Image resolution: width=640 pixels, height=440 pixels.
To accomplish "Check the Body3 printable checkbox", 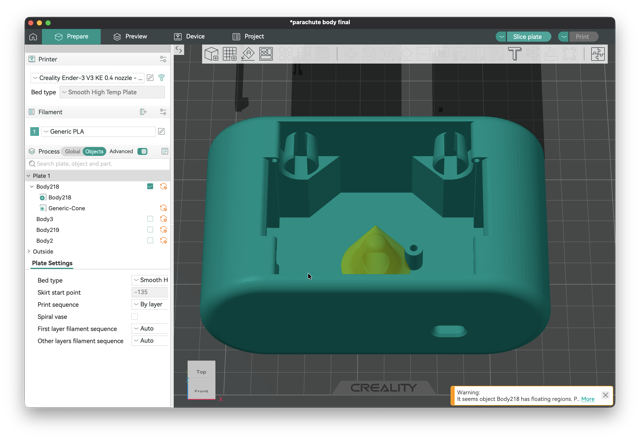I will point(150,219).
